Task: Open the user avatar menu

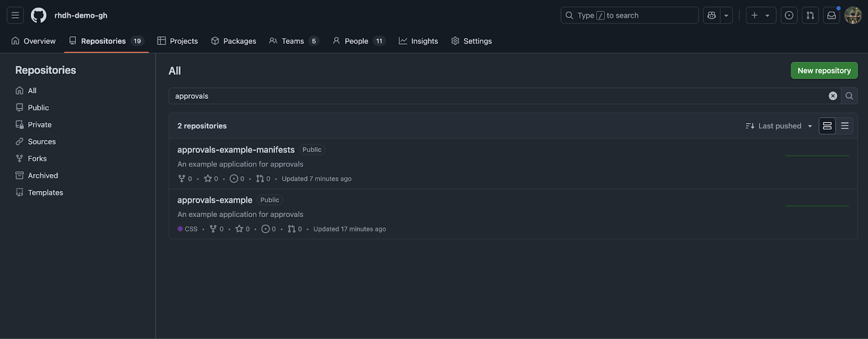Action: (x=853, y=15)
